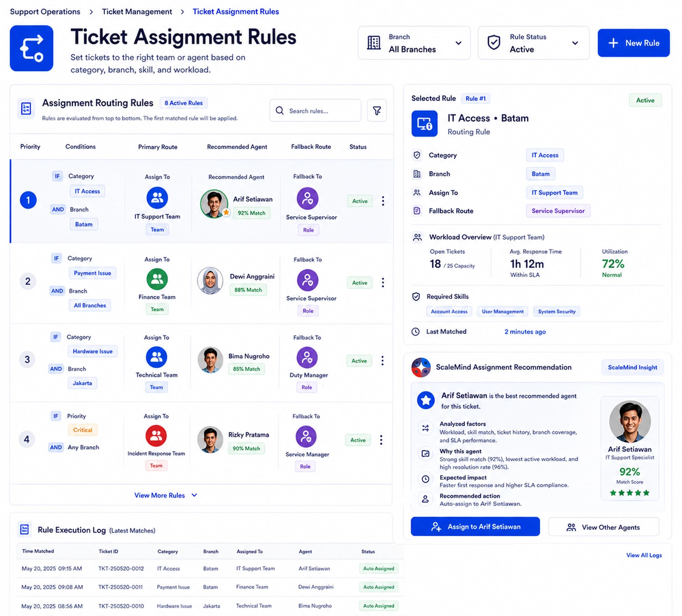Image resolution: width=682 pixels, height=616 pixels.
Task: Click the ScaleMind Insight badge
Action: 632,367
